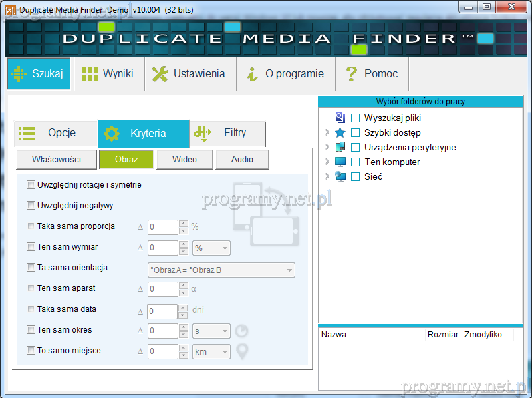Click the application icon in title bar
This screenshot has height=398, width=532.
point(10,9)
